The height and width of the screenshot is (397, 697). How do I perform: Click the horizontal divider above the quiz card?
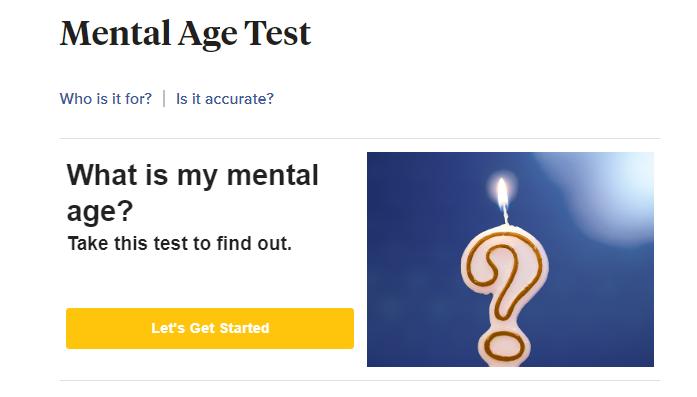tap(360, 138)
